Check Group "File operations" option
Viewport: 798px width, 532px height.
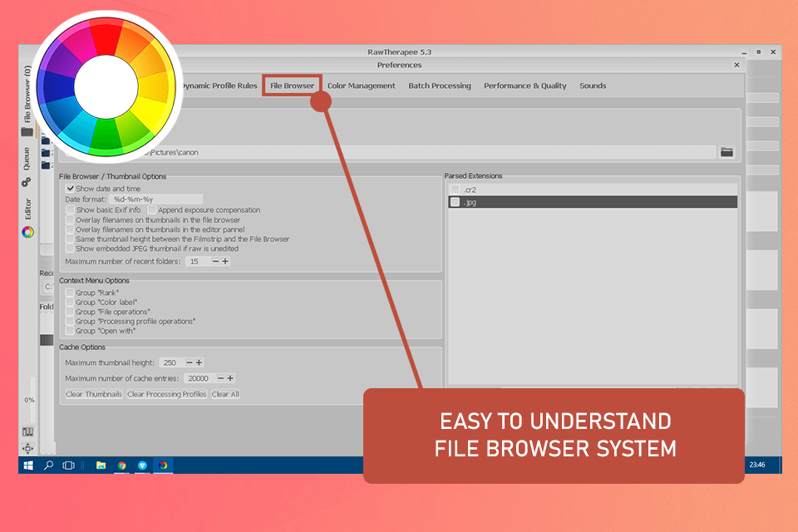(70, 312)
